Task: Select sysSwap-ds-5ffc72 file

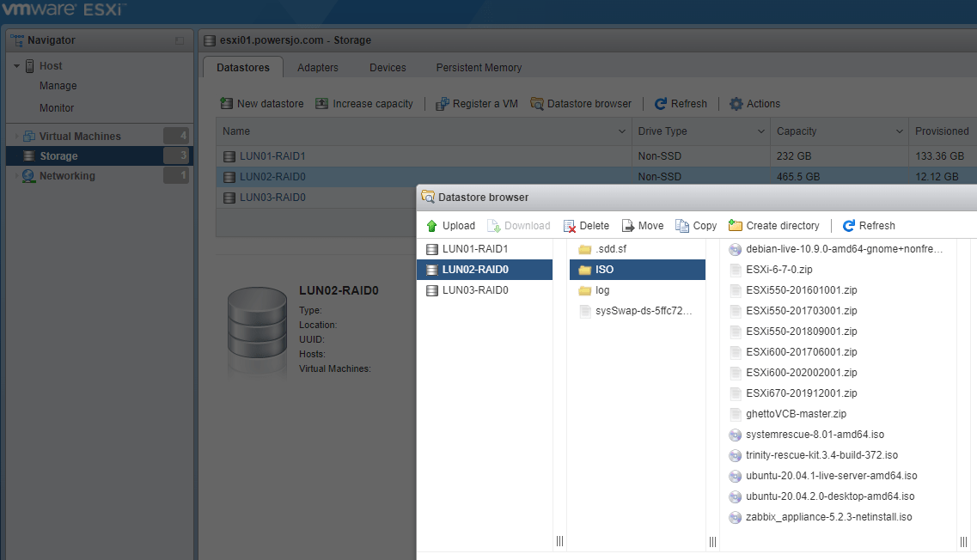Action: pyautogui.click(x=638, y=311)
